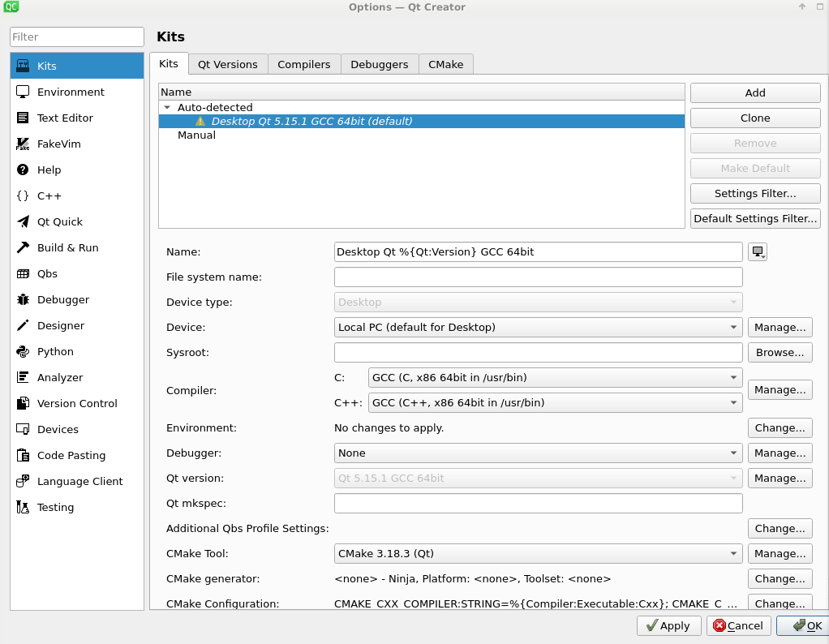Image resolution: width=829 pixels, height=644 pixels.
Task: Select the Build & Run hammer icon
Action: pos(23,247)
